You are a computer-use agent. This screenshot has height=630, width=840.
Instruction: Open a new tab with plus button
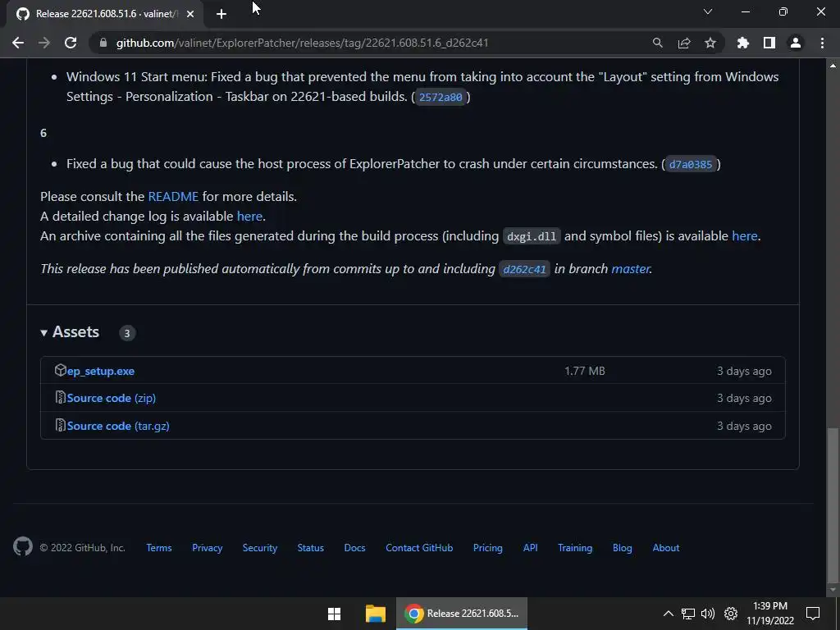point(221,14)
